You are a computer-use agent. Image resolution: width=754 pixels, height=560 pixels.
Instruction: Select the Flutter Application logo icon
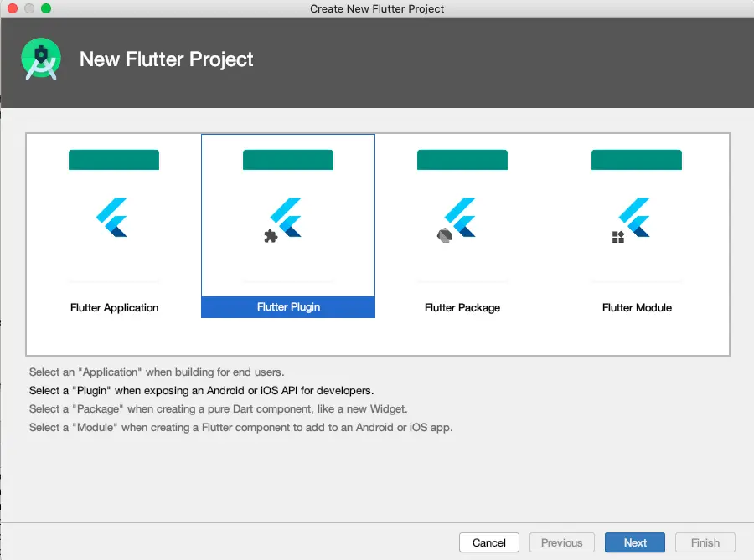point(112,217)
